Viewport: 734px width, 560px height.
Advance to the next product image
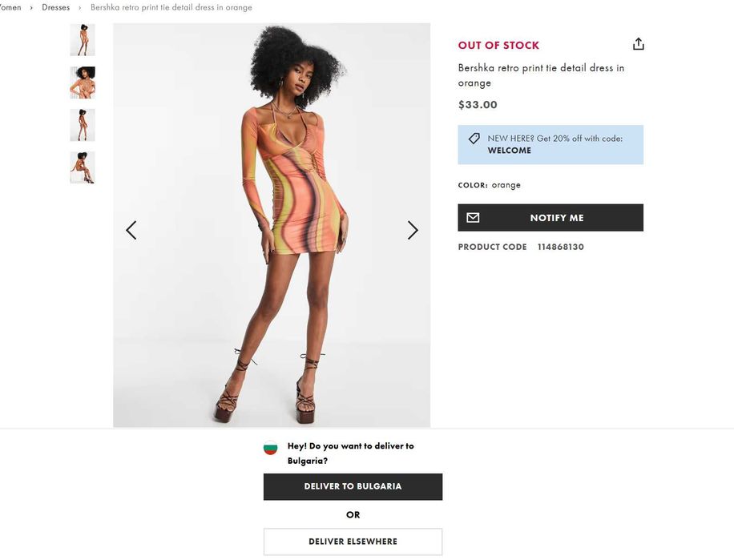tap(413, 230)
